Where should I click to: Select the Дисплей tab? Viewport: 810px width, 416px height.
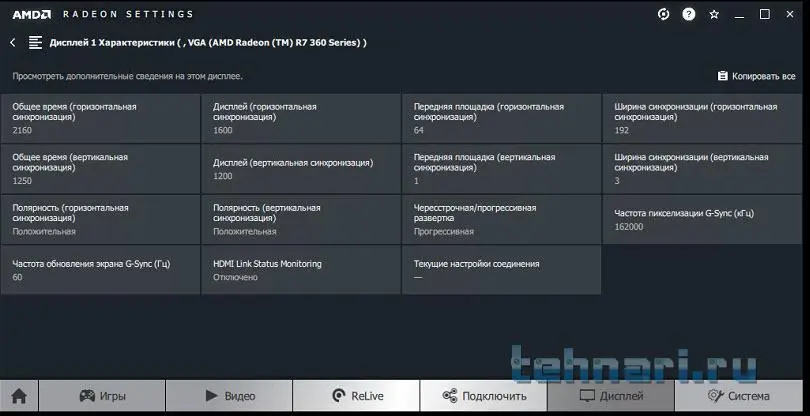[611, 396]
